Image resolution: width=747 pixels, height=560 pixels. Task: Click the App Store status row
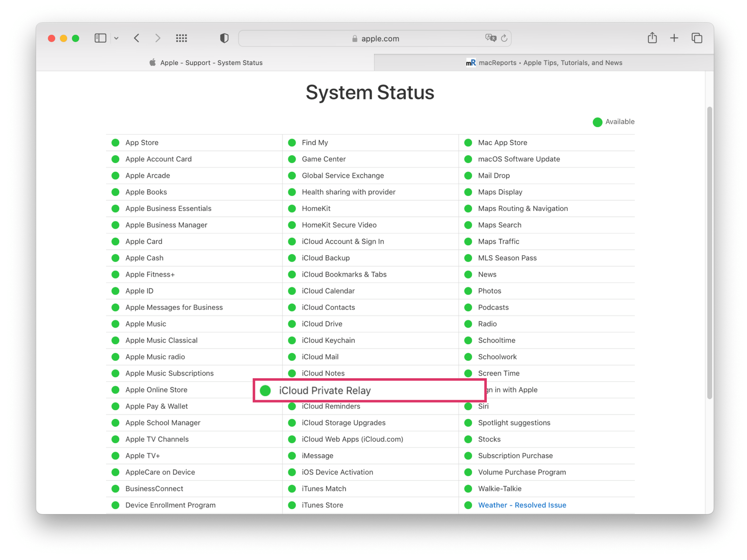point(194,142)
